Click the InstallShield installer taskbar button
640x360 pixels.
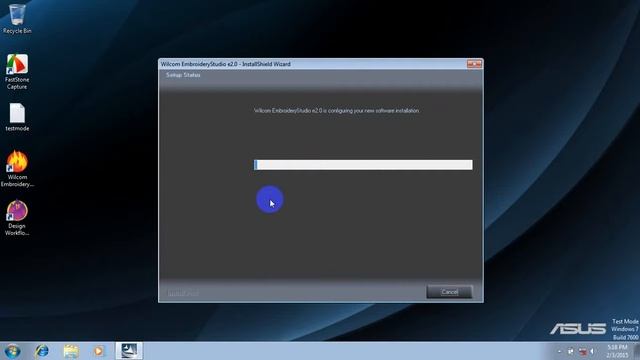coord(129,351)
